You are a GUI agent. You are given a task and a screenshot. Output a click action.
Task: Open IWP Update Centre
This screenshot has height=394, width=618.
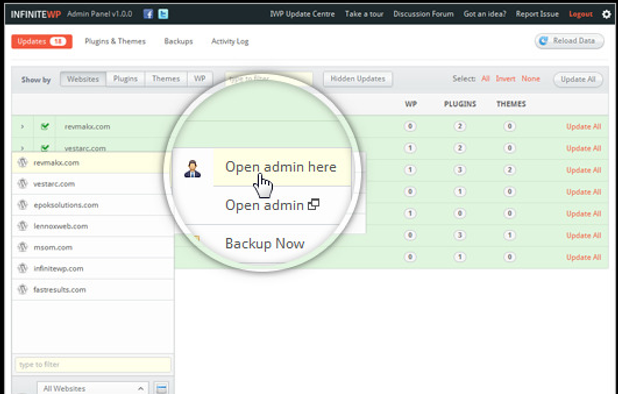(x=302, y=14)
